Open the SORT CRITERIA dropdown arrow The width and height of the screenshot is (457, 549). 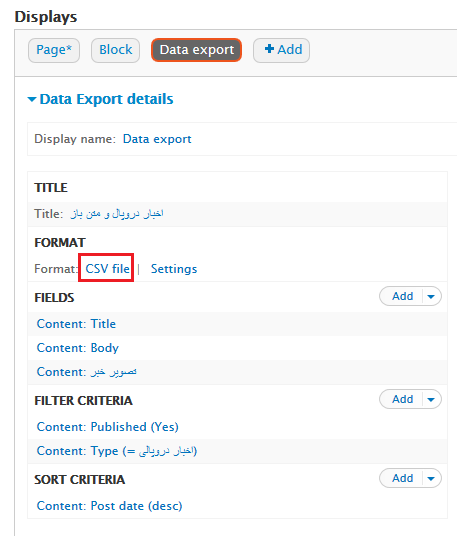click(x=431, y=479)
